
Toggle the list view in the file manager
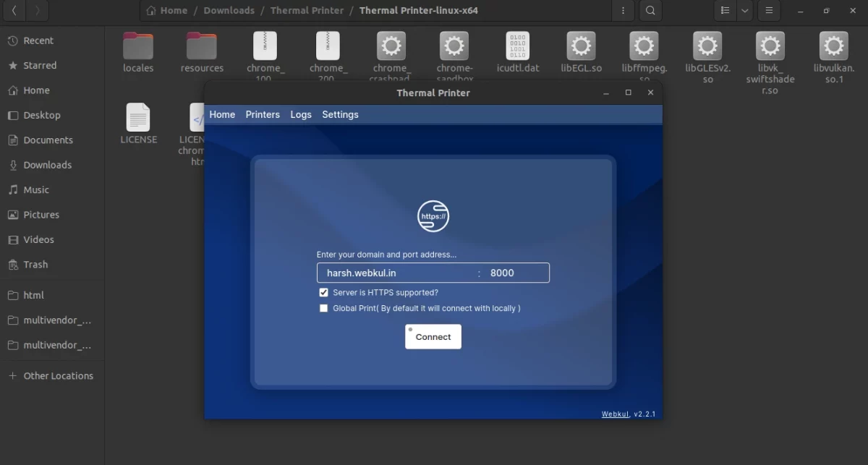click(725, 11)
